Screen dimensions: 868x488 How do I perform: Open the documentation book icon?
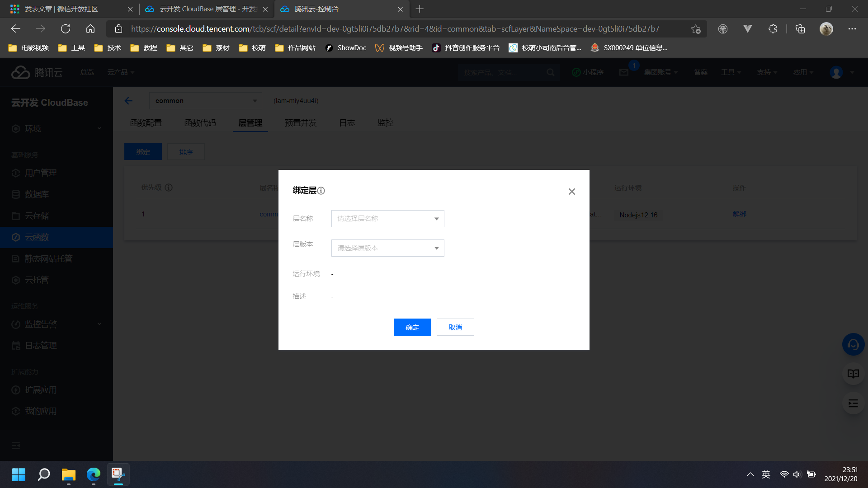click(x=853, y=374)
